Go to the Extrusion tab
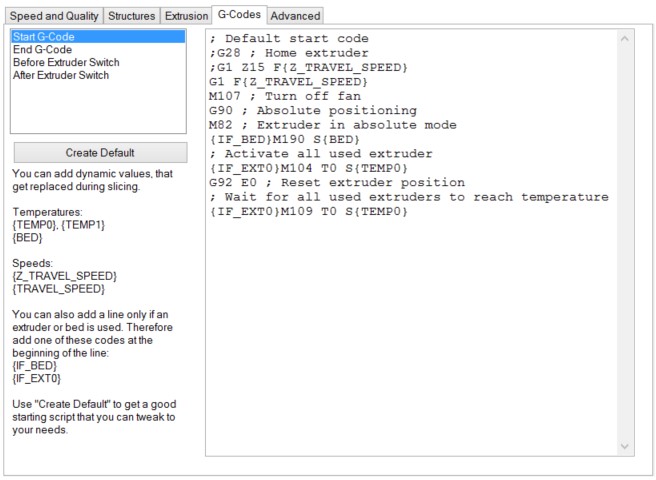Screen dimensions: 656x480 (186, 16)
